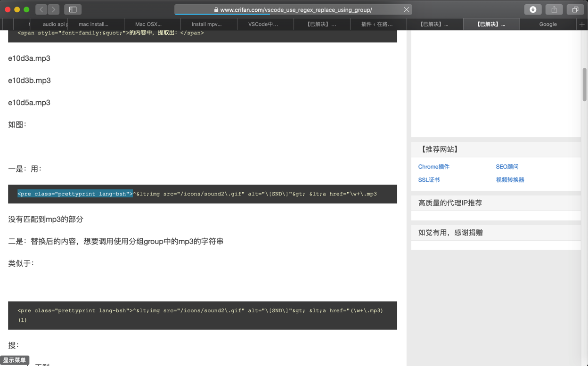Switch to the 插件 ‹ 在路... tab

point(378,24)
